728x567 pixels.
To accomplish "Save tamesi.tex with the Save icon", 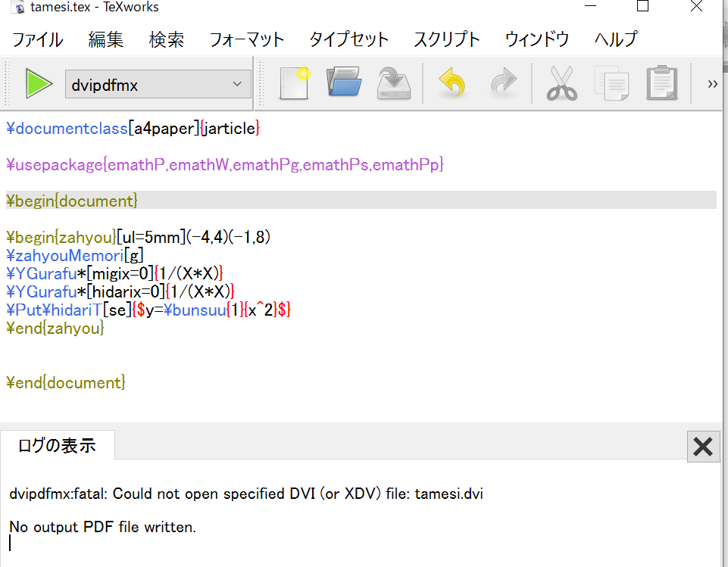I will point(394,83).
